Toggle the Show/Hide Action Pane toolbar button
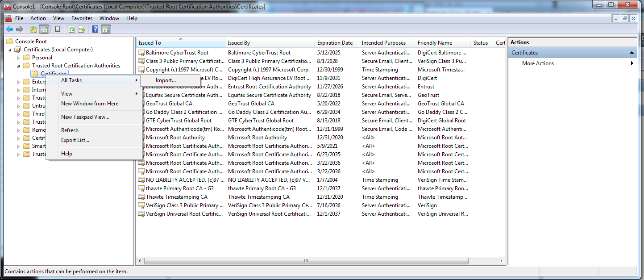Screen dimensions: 644x280 click(106, 29)
